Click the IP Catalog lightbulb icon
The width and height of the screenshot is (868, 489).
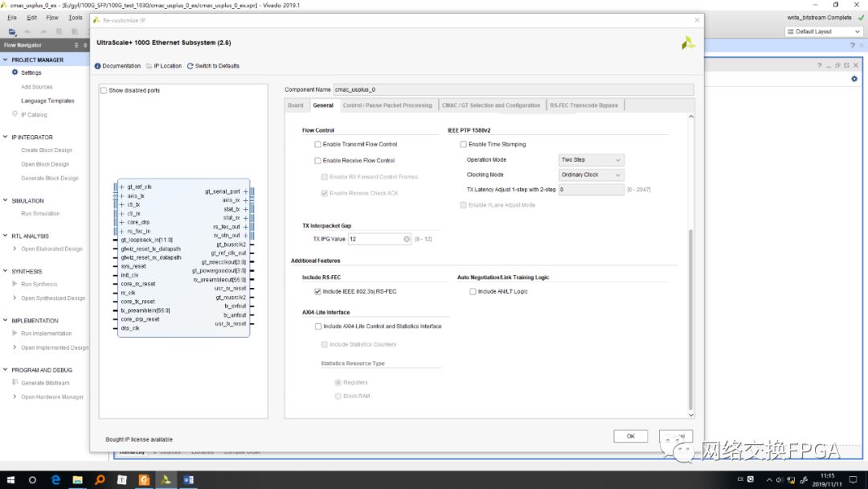tap(15, 114)
